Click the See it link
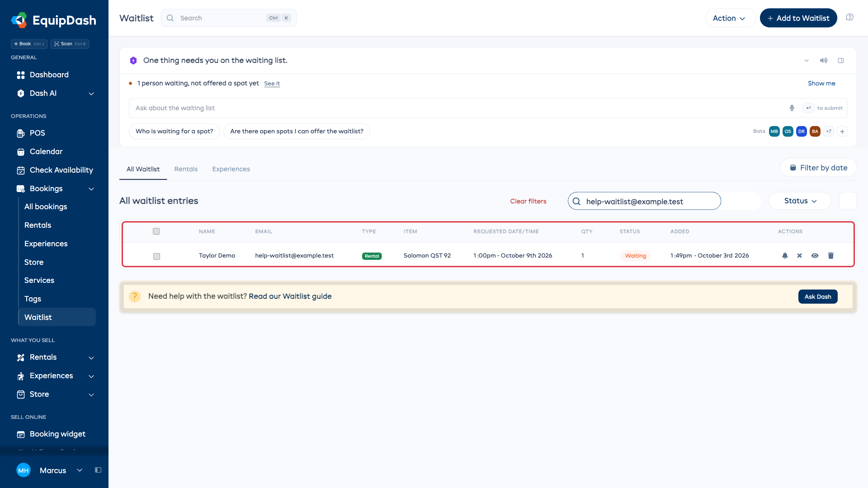868x488 pixels. coord(272,84)
